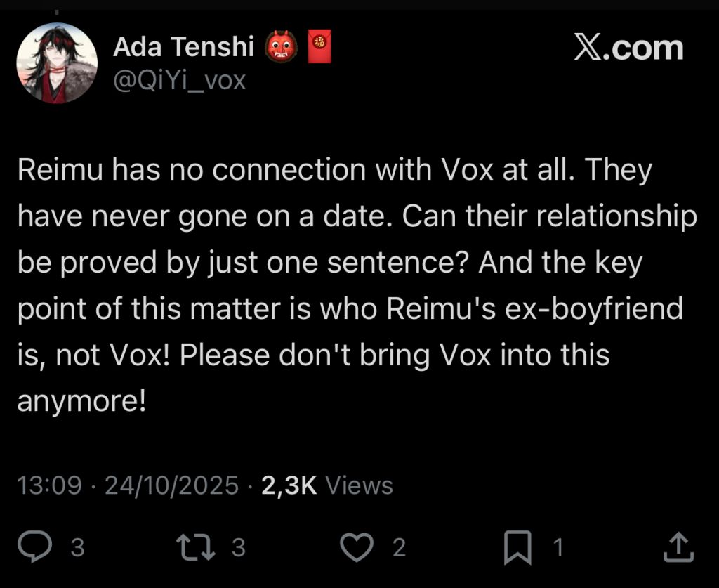Bookmark the tweet with the bookmark icon
Viewport: 719px width, 588px height.
[x=517, y=547]
